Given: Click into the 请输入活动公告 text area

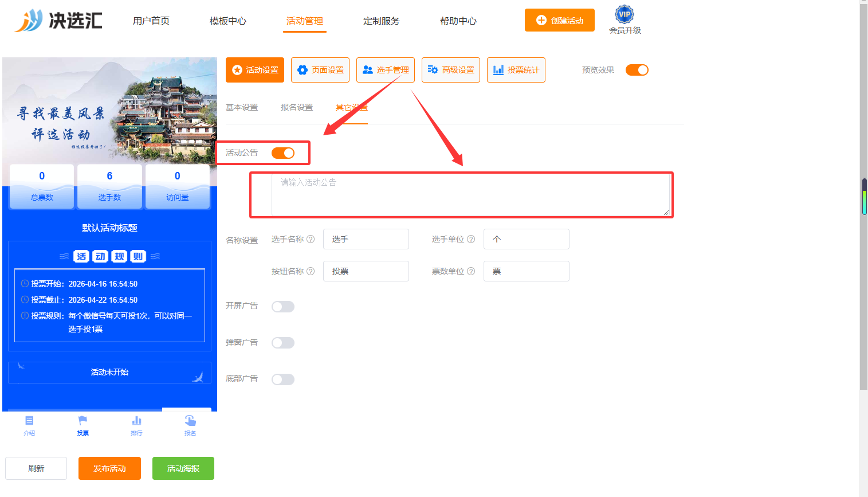Looking at the screenshot, I should [470, 195].
